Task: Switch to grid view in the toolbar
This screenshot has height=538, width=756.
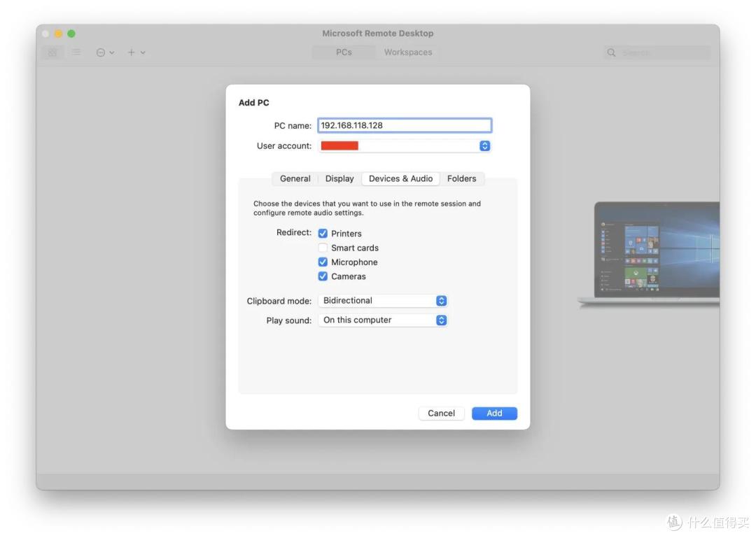Action: [x=52, y=52]
